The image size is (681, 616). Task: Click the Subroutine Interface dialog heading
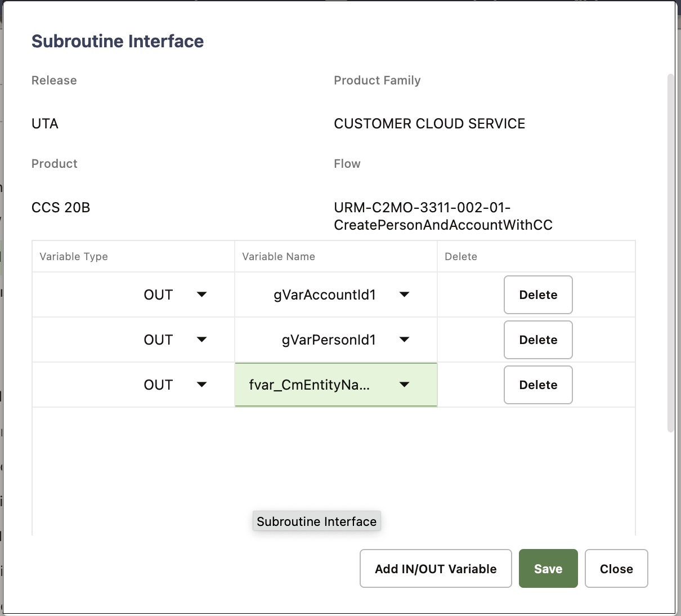(118, 41)
